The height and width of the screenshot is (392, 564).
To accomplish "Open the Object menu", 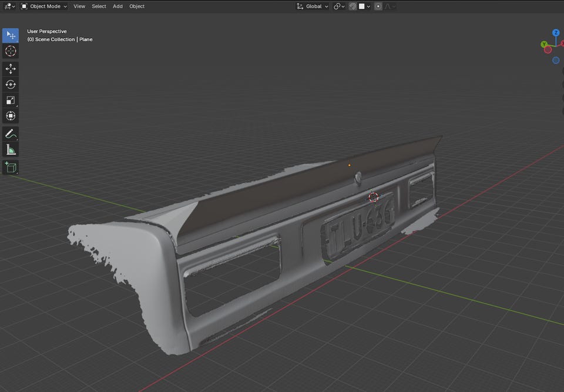I will click(137, 6).
